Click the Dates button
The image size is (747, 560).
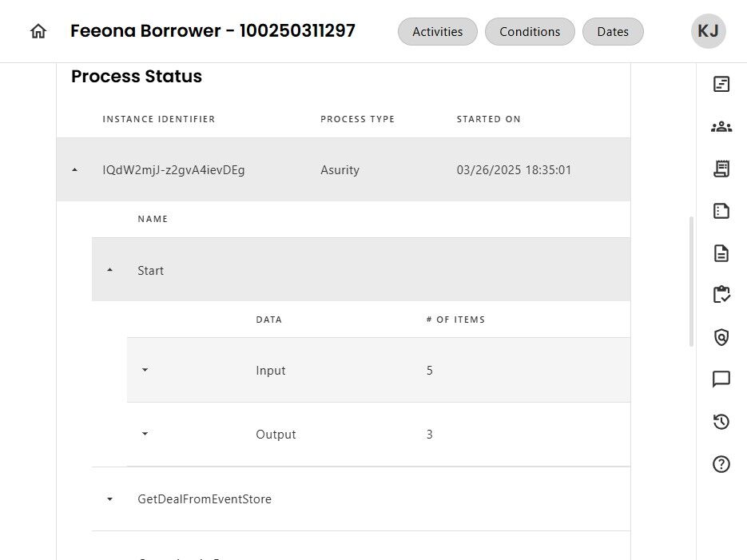point(613,32)
